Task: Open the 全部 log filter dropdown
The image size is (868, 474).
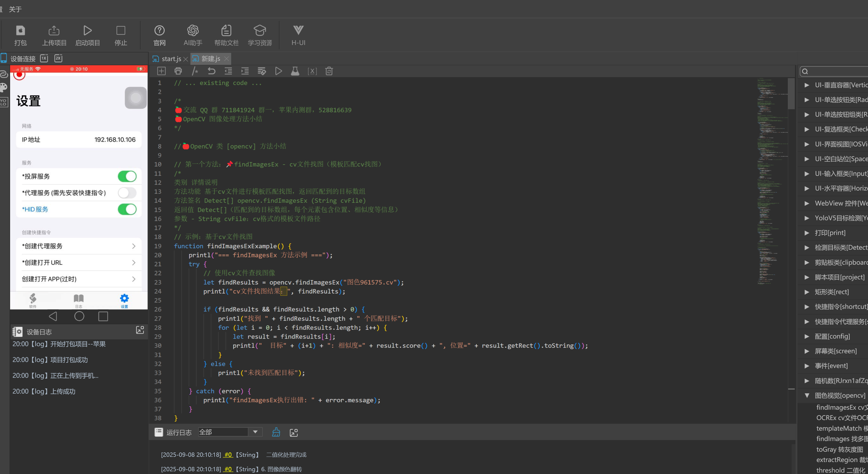Action: pyautogui.click(x=255, y=432)
